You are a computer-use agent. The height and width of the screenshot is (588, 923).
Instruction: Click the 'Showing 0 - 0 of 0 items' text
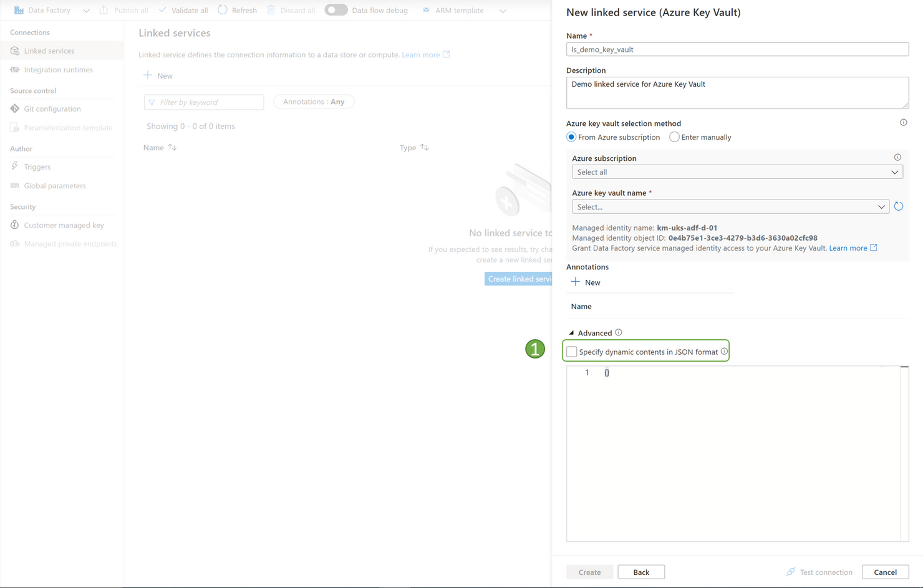click(x=191, y=127)
